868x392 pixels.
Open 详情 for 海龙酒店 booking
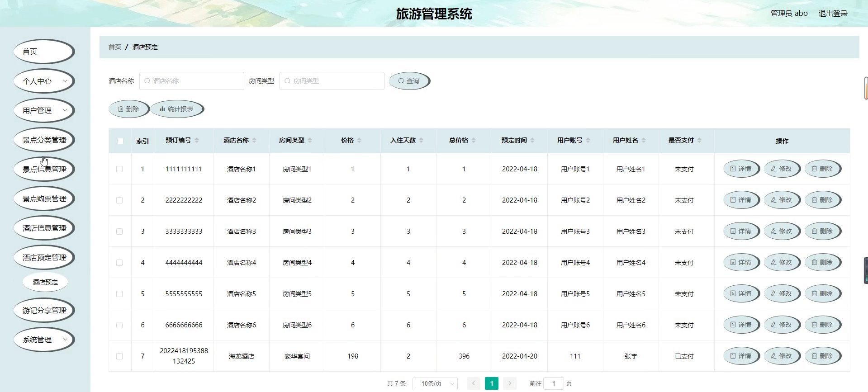tap(741, 356)
